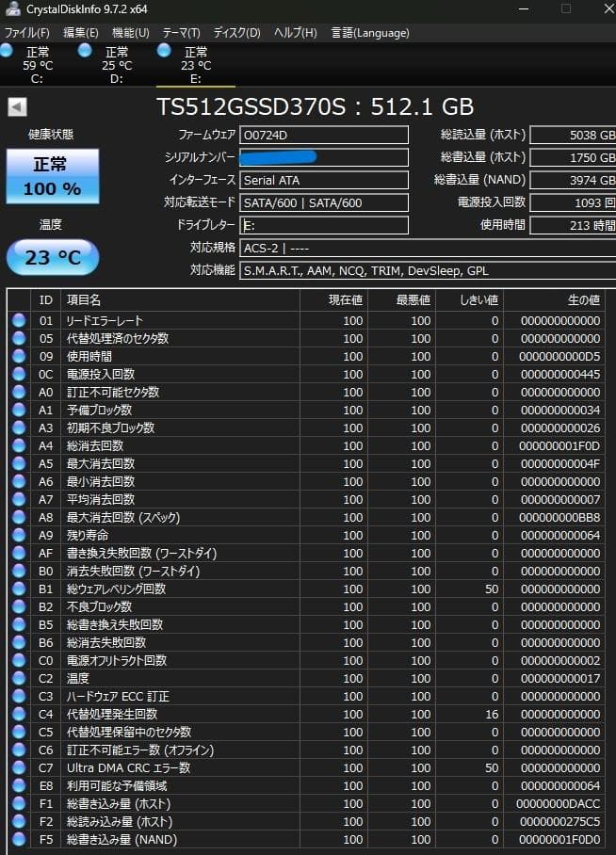Click status icon for 平均消去回数 row
Image resolution: width=616 pixels, height=855 pixels.
point(19,499)
